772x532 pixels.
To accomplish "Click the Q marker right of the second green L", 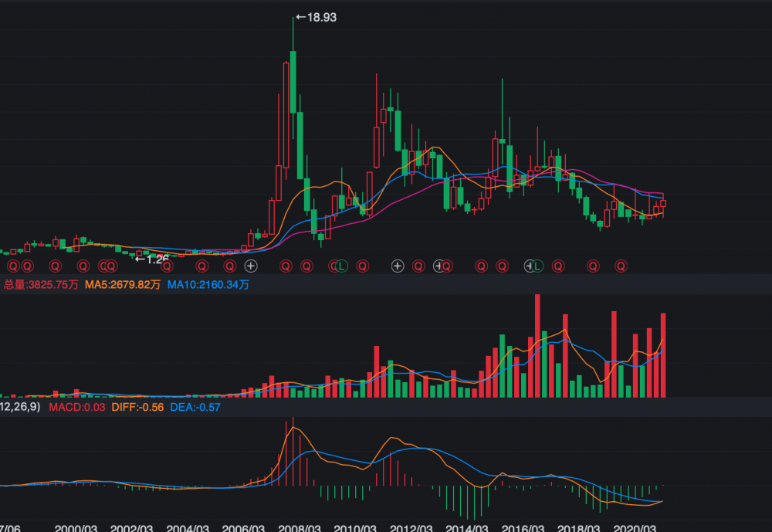I will click(x=558, y=266).
